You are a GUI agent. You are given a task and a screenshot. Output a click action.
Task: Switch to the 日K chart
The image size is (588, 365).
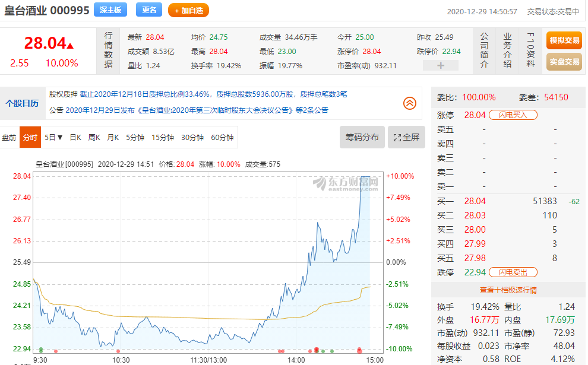[75, 138]
